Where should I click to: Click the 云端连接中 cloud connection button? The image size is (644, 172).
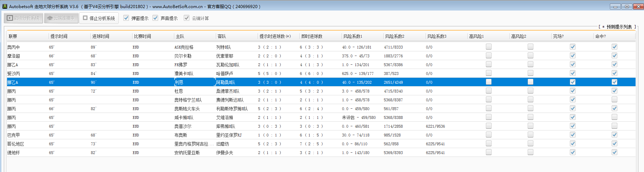point(61,18)
